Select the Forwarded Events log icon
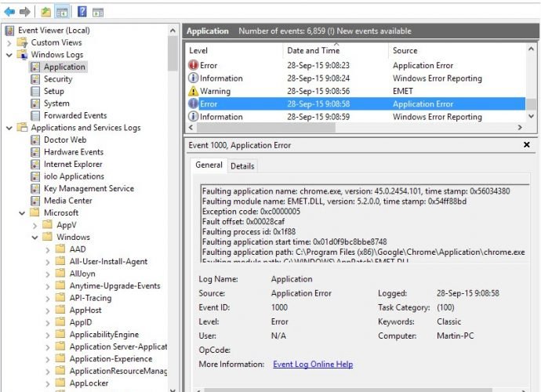This screenshot has height=392, width=541. point(35,115)
